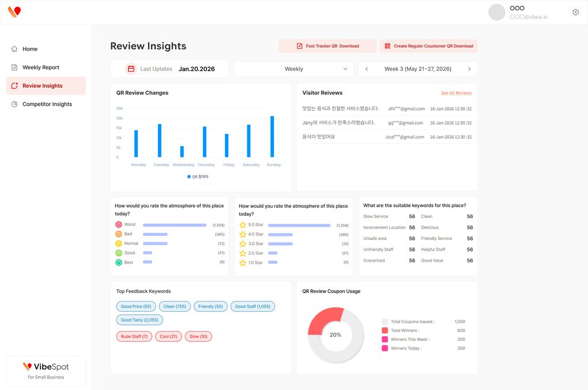Click the Home sidebar icon

14,49
